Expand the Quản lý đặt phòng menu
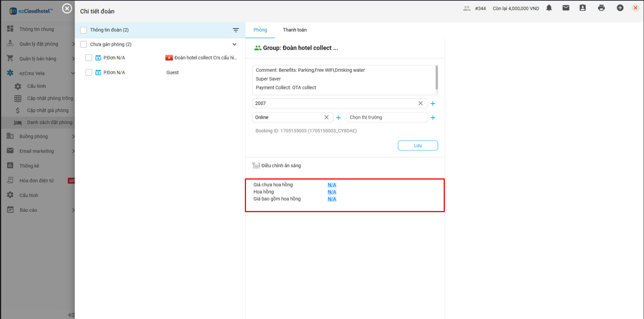The width and height of the screenshot is (644, 319). click(39, 44)
